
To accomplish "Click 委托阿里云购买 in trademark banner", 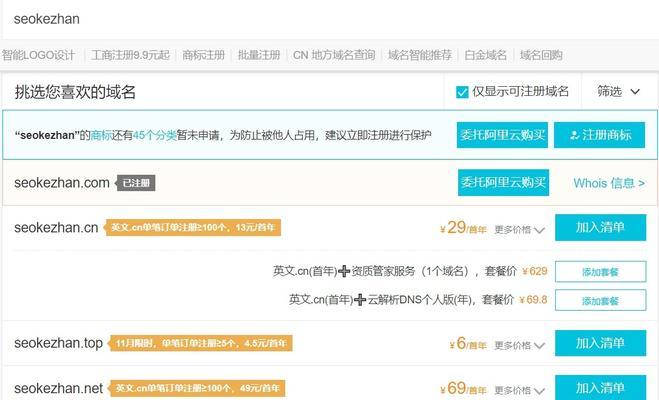I will 502,135.
